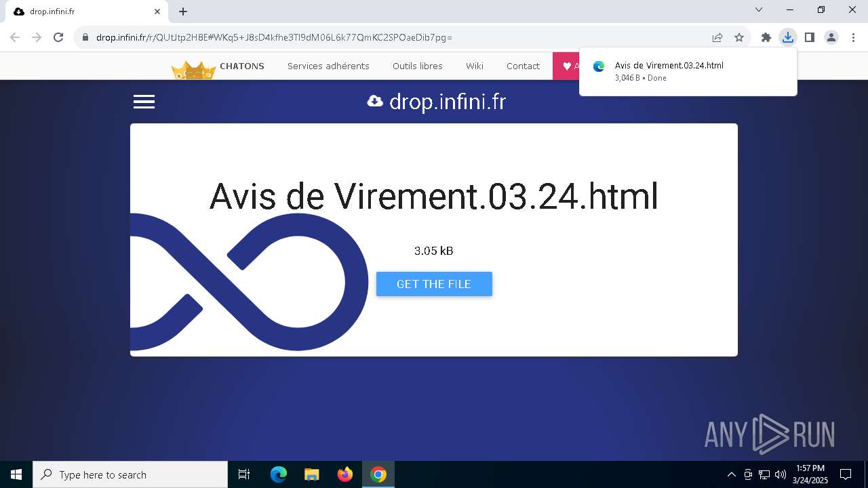This screenshot has width=868, height=488.
Task: Open Task View on taskbar
Action: 244,474
